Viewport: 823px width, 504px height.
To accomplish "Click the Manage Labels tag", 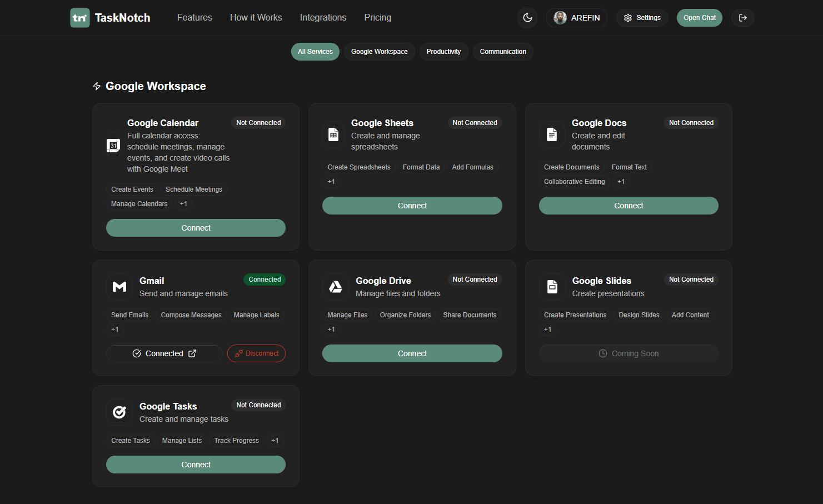I will (257, 315).
